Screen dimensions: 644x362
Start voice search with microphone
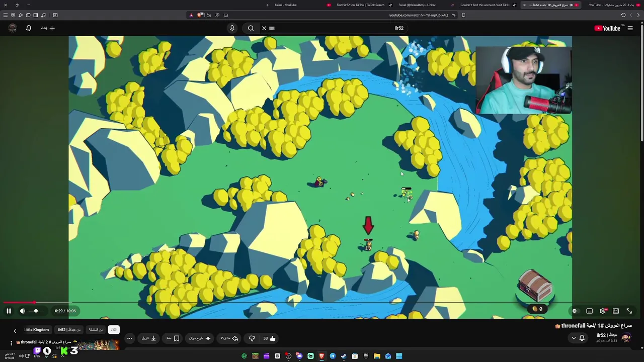[232, 28]
